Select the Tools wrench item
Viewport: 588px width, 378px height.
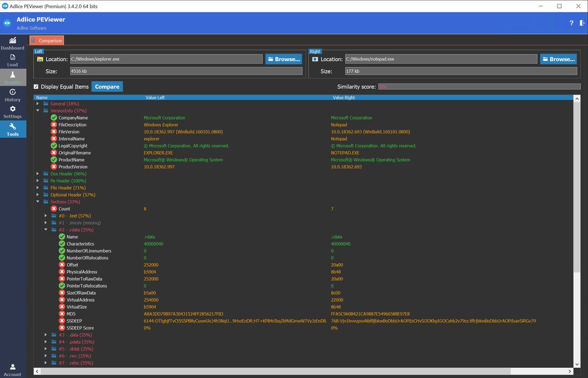pos(12,129)
